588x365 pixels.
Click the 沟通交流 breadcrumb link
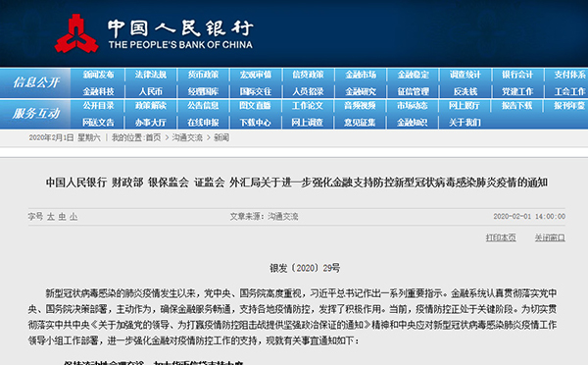click(x=187, y=137)
